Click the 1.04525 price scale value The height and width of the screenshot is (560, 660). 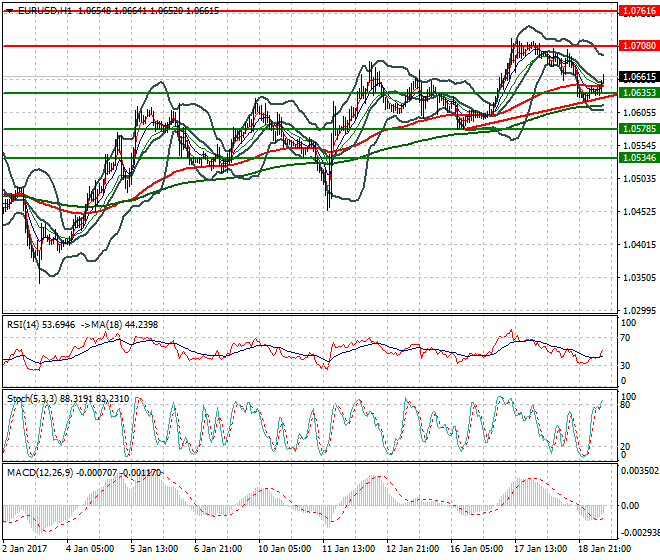coord(639,211)
